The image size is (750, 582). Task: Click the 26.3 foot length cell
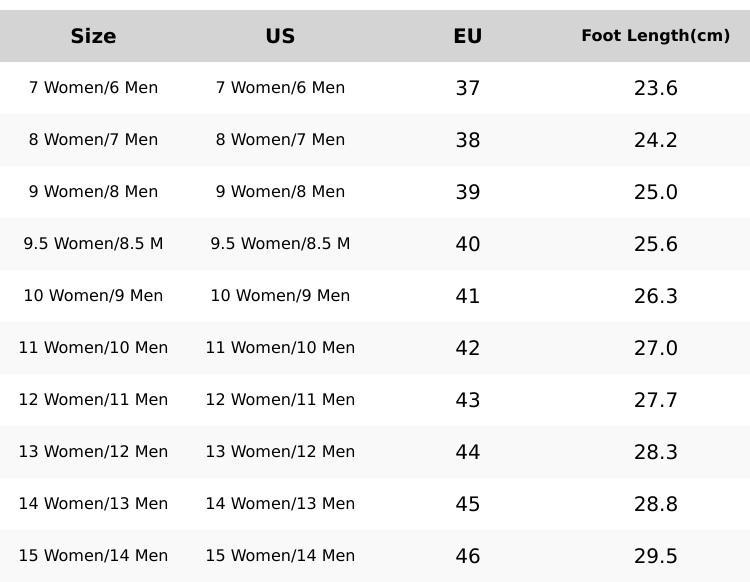[x=655, y=296]
